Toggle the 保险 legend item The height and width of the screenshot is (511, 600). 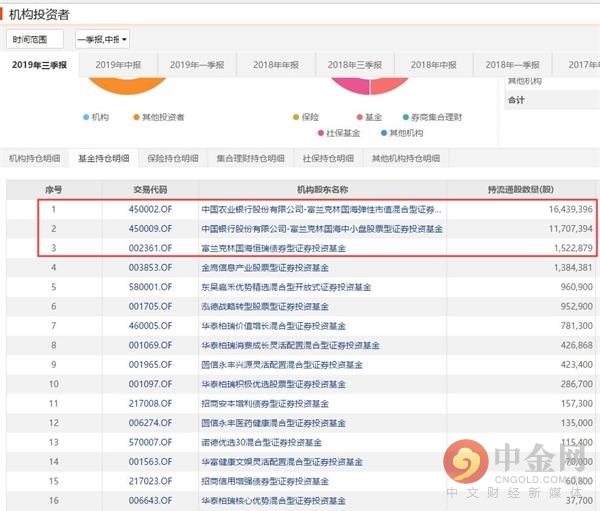coord(306,117)
